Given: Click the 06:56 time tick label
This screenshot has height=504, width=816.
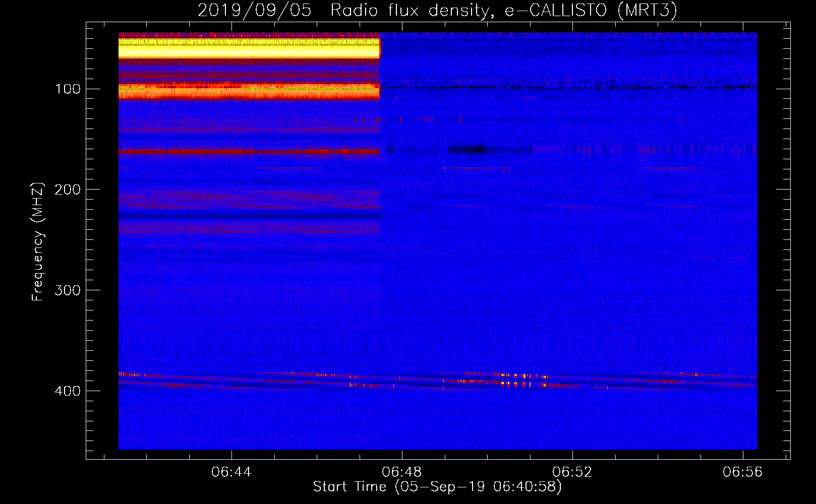Looking at the screenshot, I should [x=743, y=472].
